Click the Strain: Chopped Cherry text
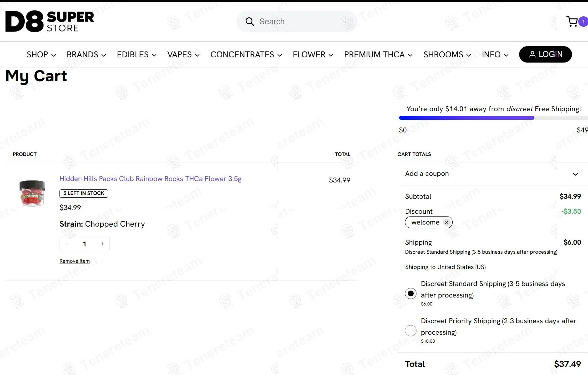 pos(102,224)
